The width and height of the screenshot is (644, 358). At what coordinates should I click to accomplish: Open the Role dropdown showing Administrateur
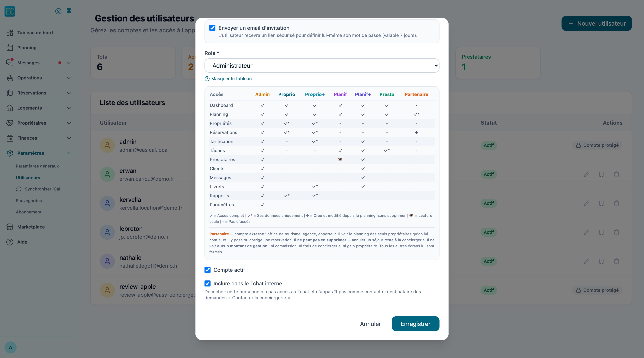322,66
